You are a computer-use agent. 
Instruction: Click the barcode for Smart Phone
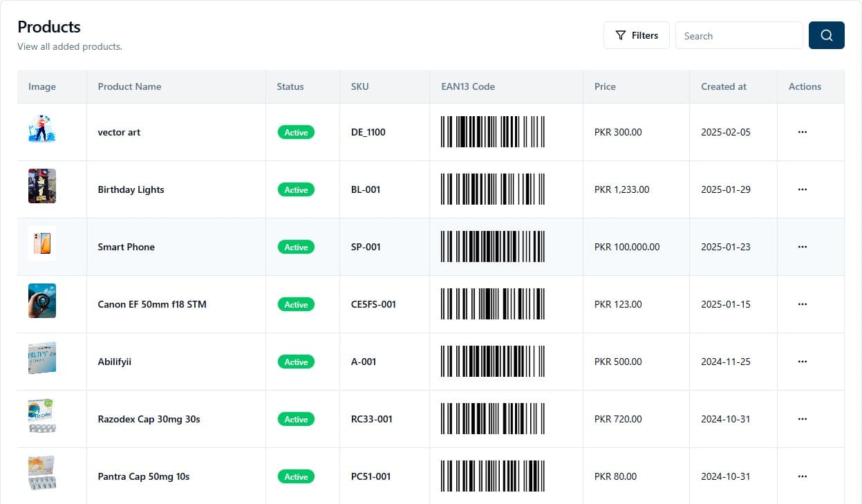492,247
